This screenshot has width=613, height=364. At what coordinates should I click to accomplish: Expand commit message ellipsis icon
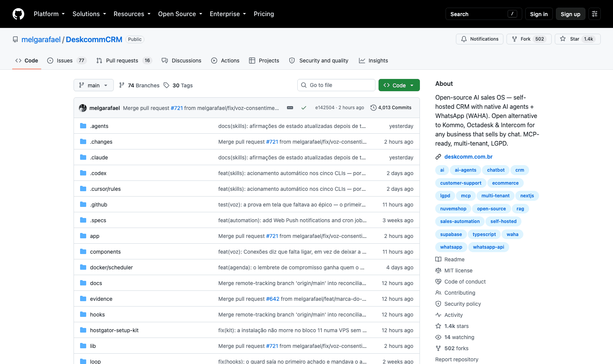[290, 108]
